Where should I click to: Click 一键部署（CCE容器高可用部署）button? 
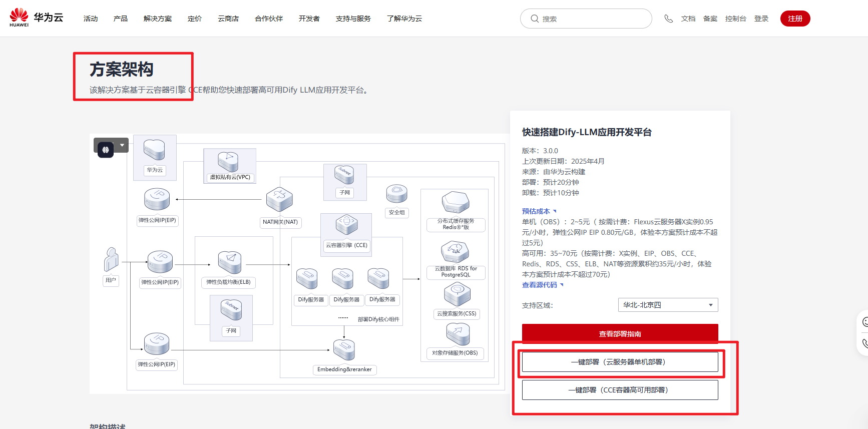point(620,390)
